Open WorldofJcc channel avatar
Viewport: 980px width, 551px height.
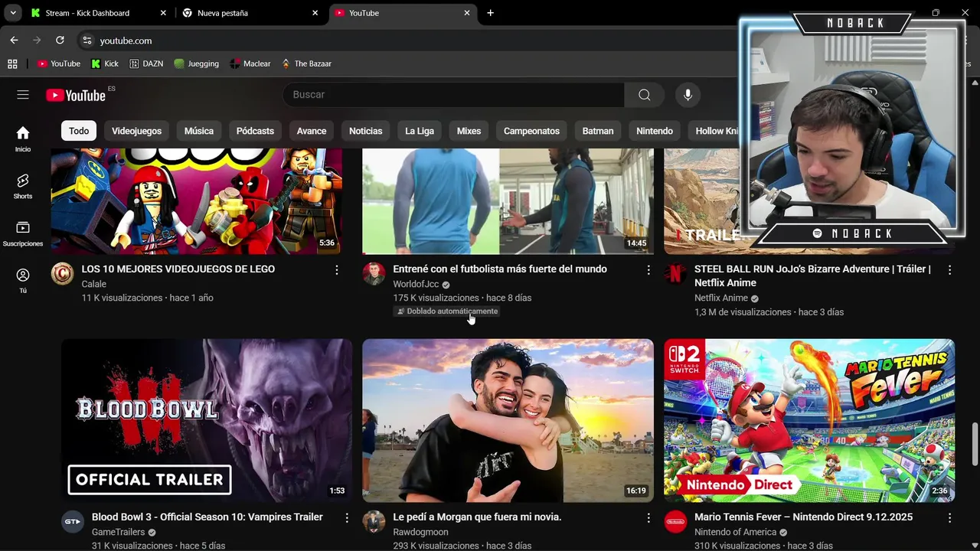[x=374, y=273]
